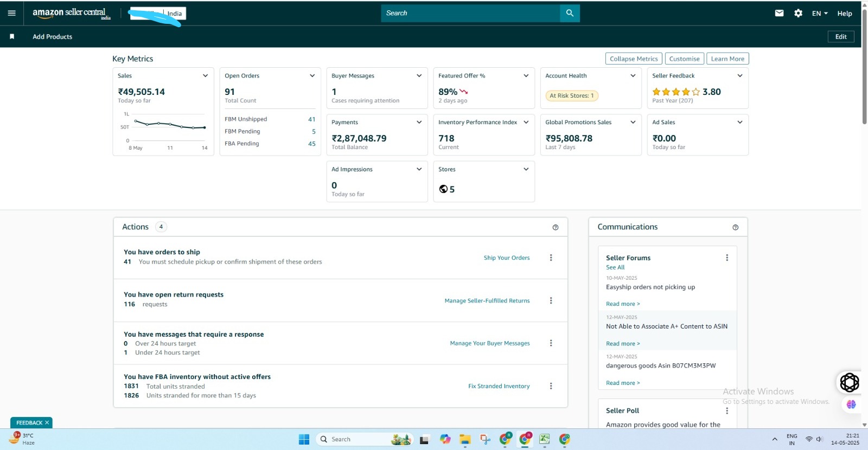Click the globe icon in Stores card
The image size is (868, 450).
point(443,189)
